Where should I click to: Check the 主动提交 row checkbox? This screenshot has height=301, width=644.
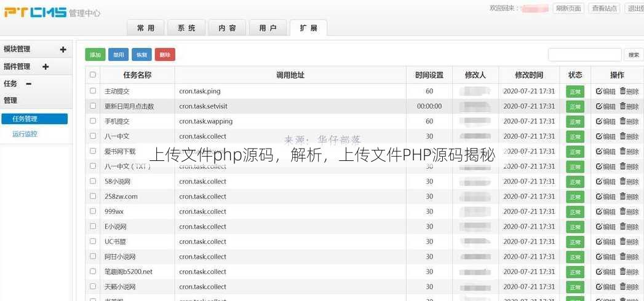pos(93,91)
